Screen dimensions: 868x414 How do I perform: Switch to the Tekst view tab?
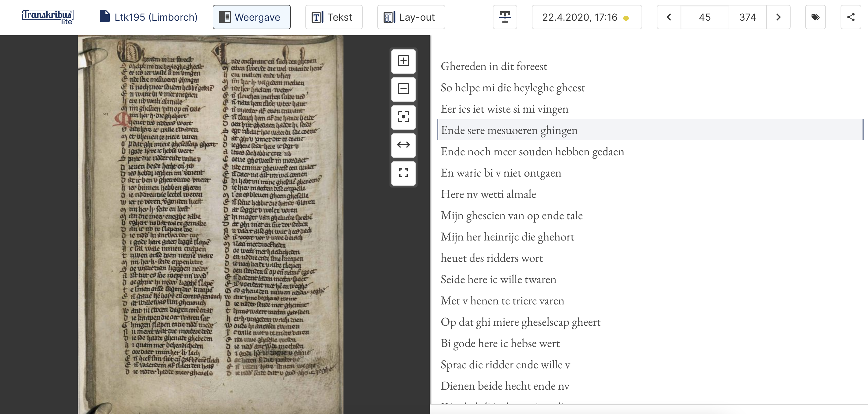pos(334,17)
